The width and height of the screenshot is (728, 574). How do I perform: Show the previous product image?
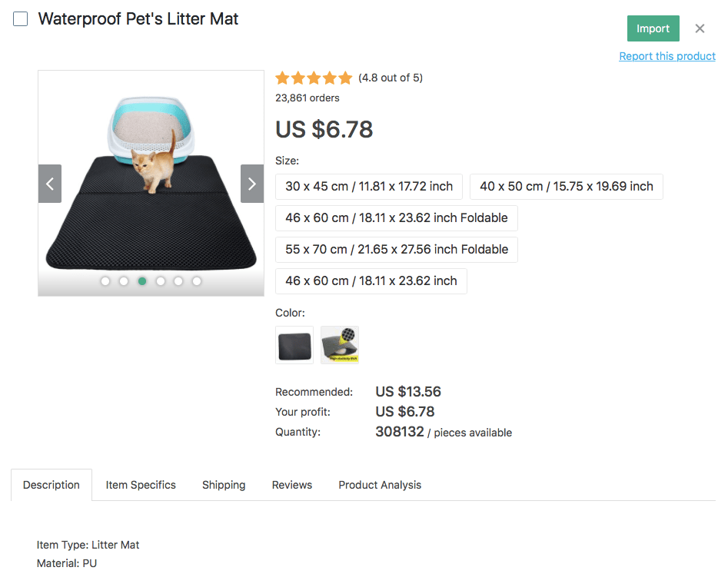[x=50, y=184]
